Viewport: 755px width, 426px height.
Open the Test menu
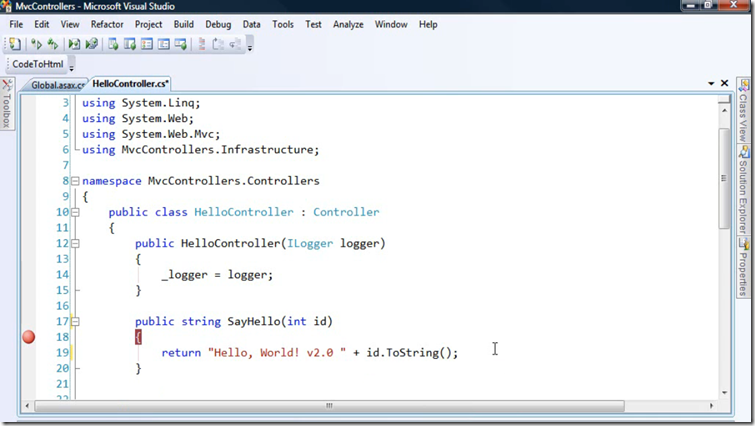point(313,24)
